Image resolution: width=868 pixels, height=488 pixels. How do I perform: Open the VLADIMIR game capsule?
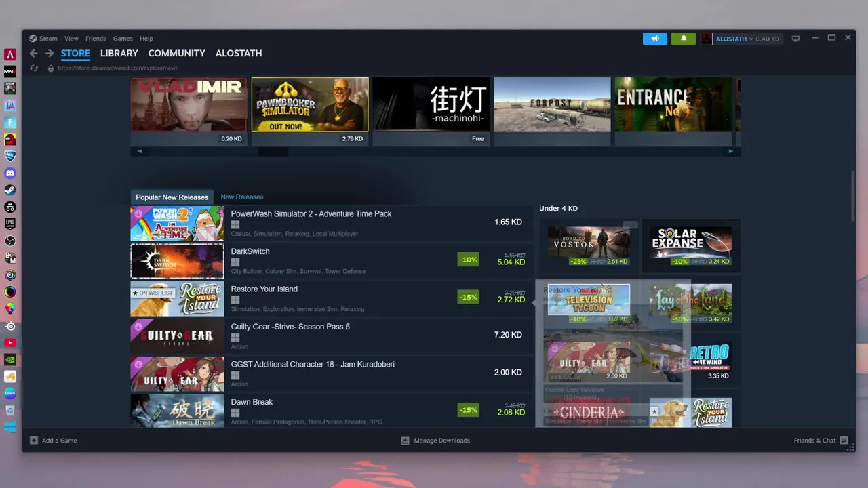tap(189, 110)
